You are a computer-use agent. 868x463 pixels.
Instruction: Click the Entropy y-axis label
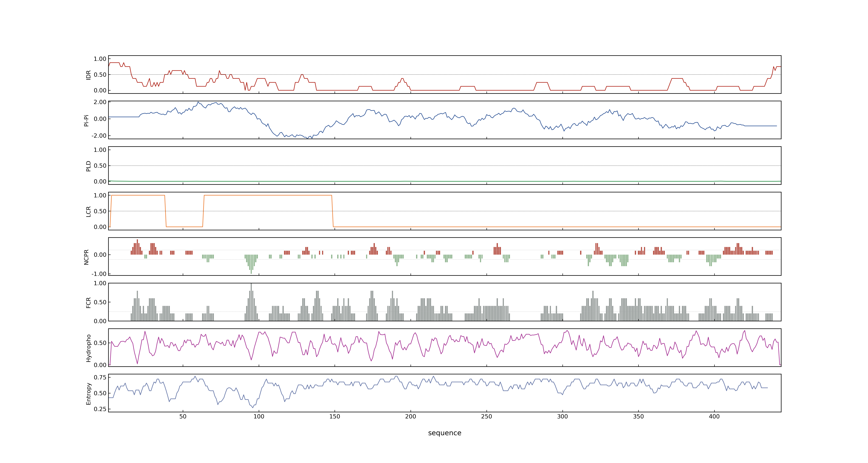point(88,393)
